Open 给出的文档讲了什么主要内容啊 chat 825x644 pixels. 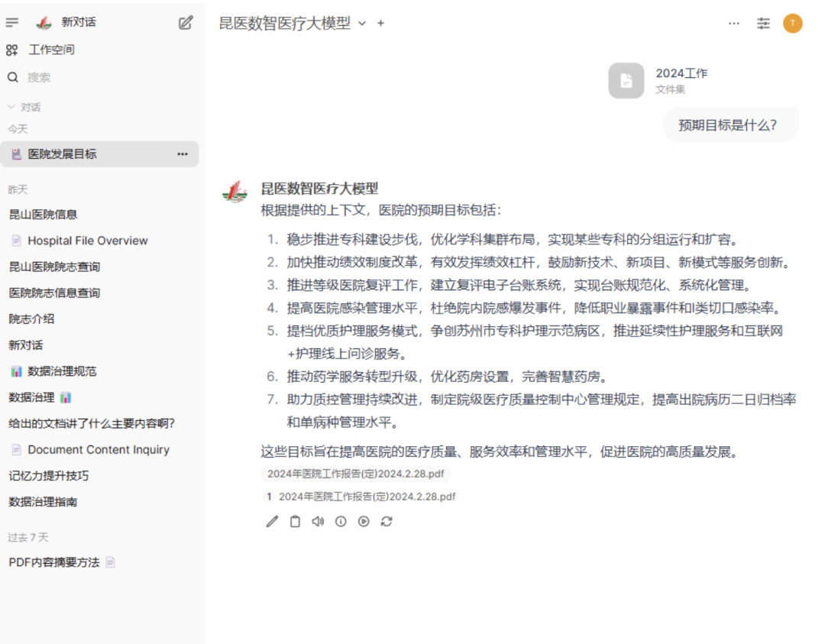tap(100, 423)
